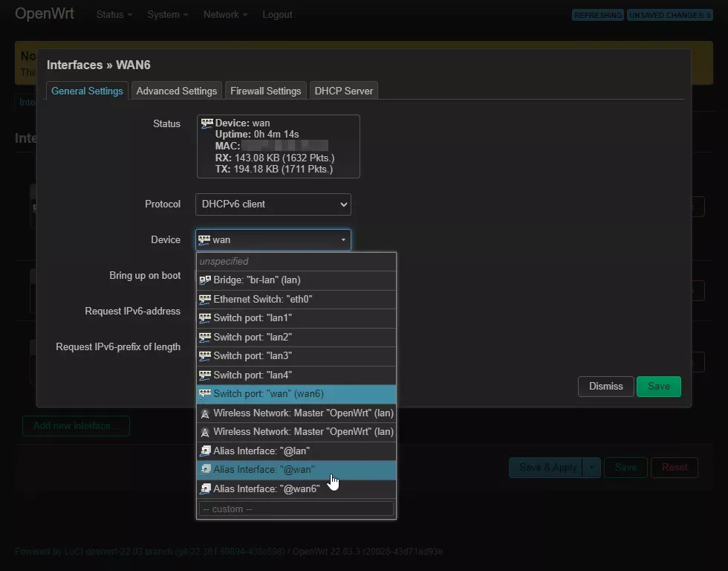Click the alias icon beside "@wan"

[205, 470]
